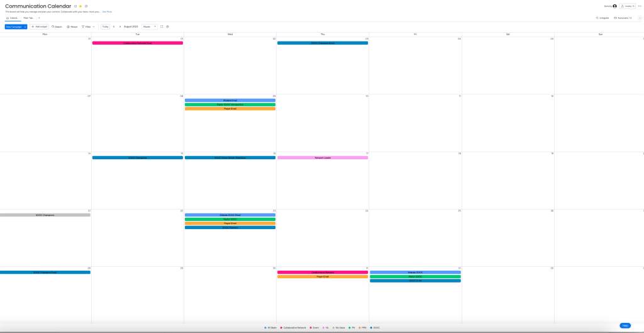Follow the See More description link
The image size is (644, 333).
[108, 11]
